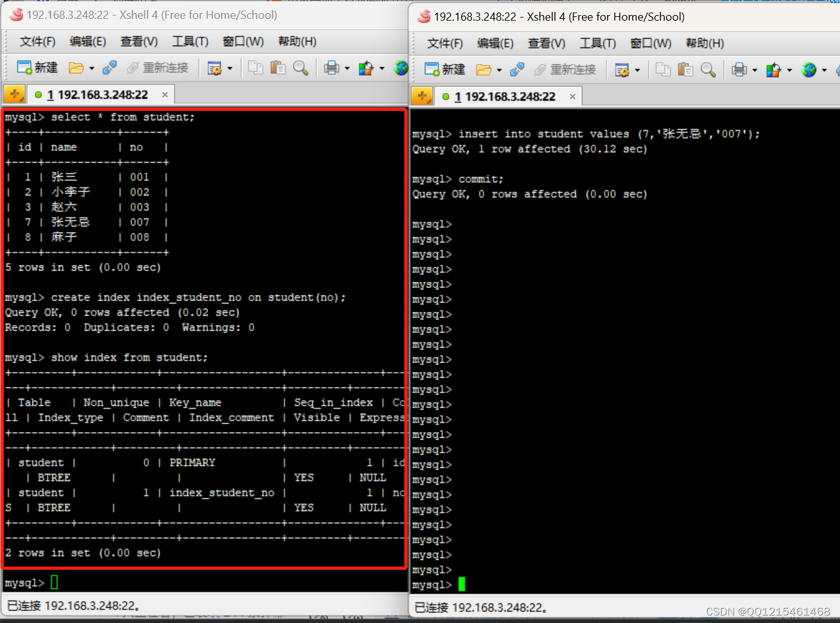The height and width of the screenshot is (623, 840).
Task: Expand open-folder dropdown arrow in left window
Action: tap(91, 68)
